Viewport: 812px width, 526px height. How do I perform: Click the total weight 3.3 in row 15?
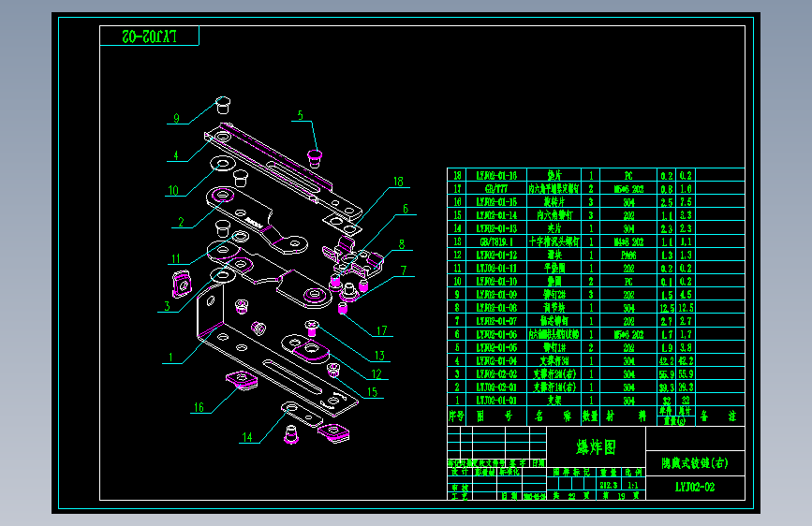[686, 215]
